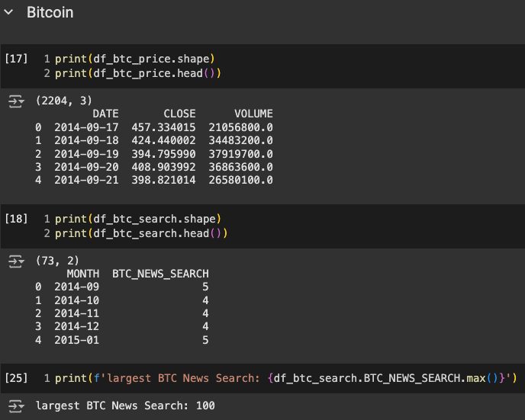Screen dimensions: 525x420
Task: Select month 2014-09 in search output
Action: 76,287
